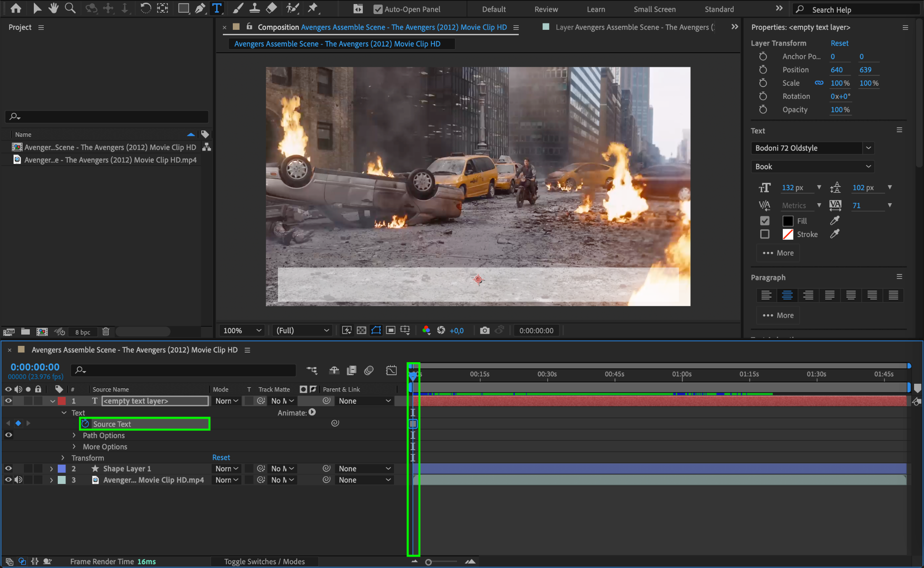924x568 pixels.
Task: Select the Hand tool
Action: (x=54, y=8)
